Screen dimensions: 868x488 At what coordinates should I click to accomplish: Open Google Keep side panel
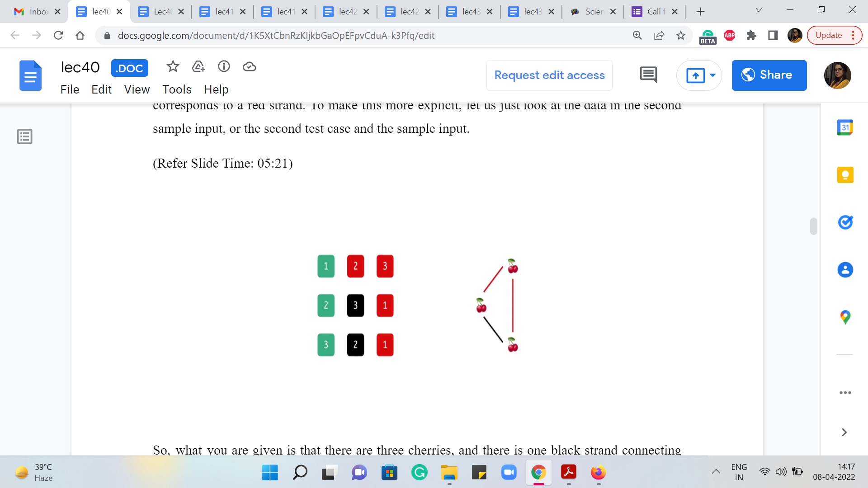click(x=845, y=175)
